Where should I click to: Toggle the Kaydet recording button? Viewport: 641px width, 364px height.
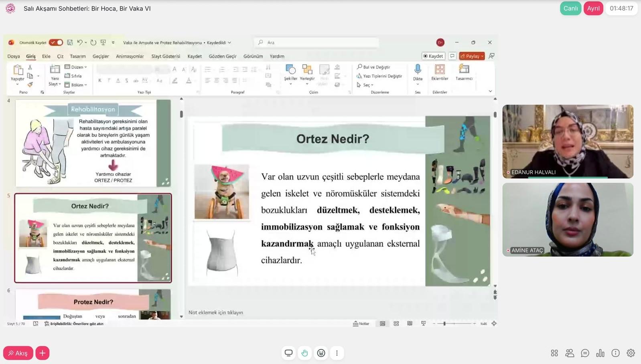[433, 56]
